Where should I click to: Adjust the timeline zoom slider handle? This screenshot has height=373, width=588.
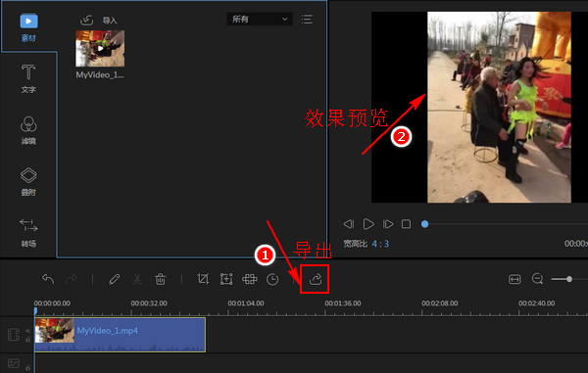click(569, 279)
